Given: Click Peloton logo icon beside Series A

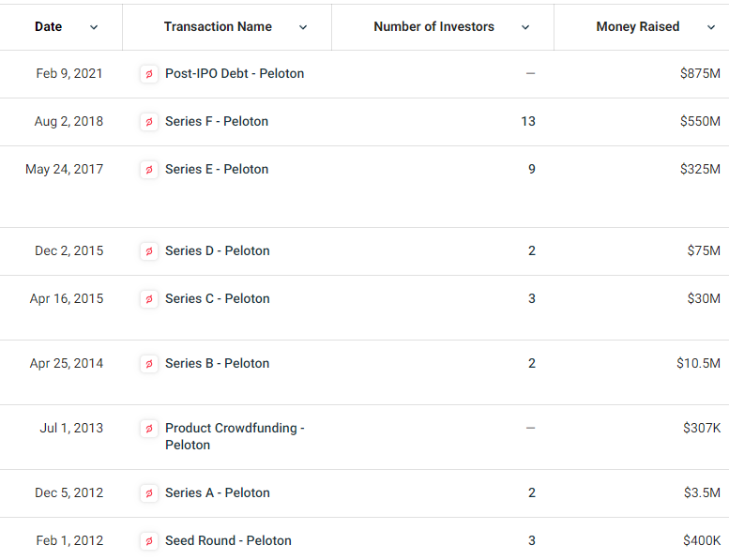Looking at the screenshot, I should [149, 493].
